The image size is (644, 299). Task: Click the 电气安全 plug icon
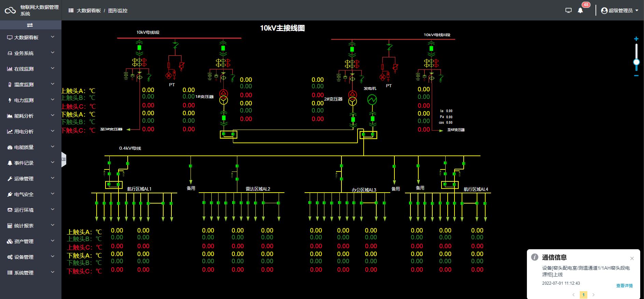[x=10, y=194]
